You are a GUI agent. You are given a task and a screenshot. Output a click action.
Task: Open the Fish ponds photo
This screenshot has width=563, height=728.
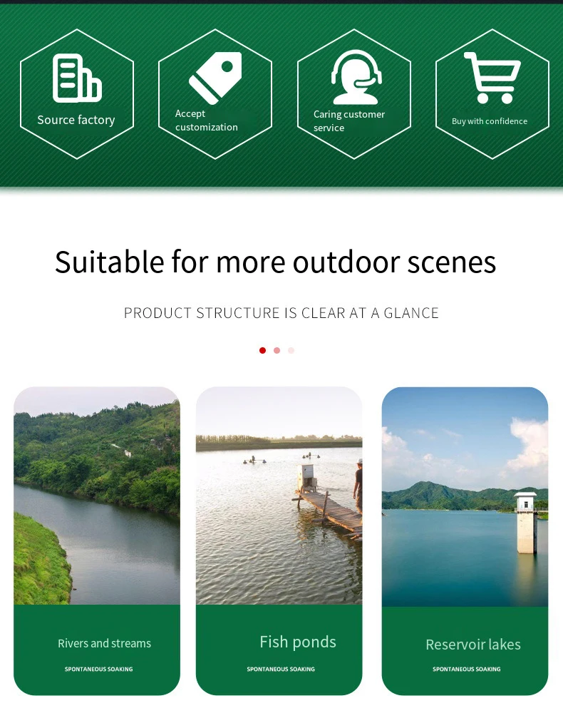coord(279,496)
